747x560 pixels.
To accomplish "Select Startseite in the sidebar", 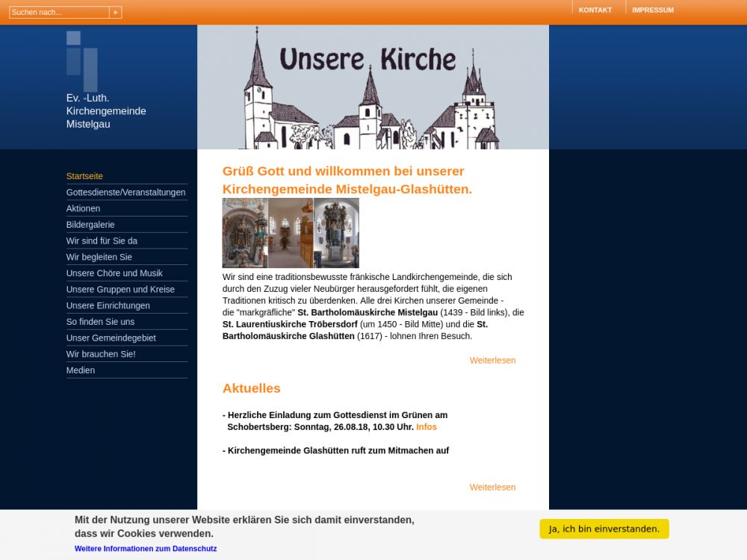I will [x=84, y=176].
